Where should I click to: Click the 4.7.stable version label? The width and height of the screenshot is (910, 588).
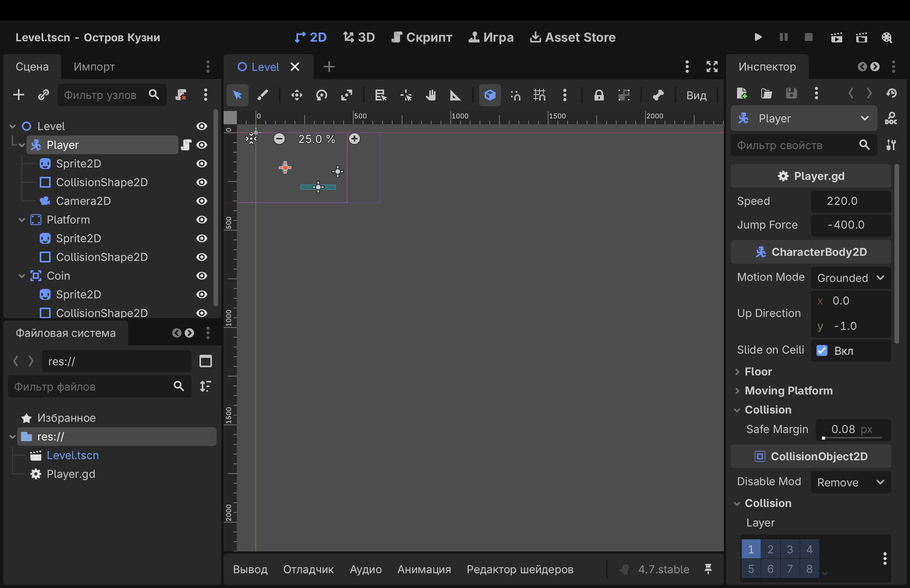(664, 569)
